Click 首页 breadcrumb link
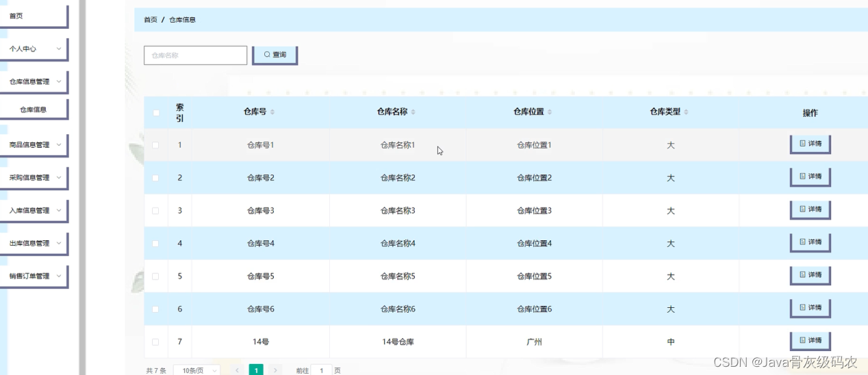The height and width of the screenshot is (375, 868). click(x=151, y=20)
